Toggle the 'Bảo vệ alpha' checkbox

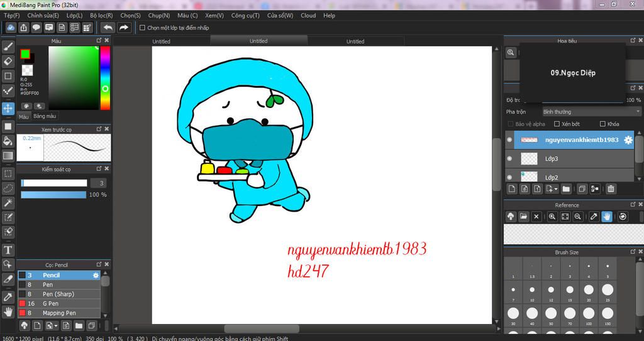click(511, 124)
